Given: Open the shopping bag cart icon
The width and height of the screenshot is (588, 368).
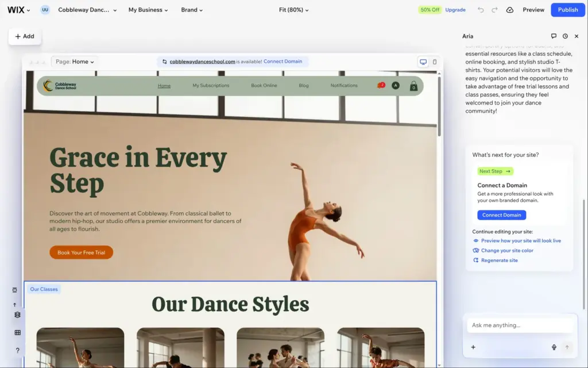Looking at the screenshot, I should (413, 86).
